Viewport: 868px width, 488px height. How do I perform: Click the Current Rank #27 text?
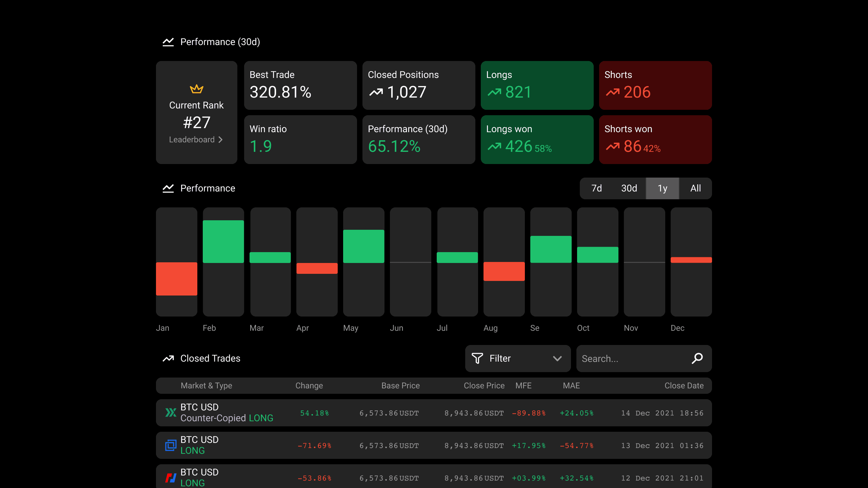point(197,122)
